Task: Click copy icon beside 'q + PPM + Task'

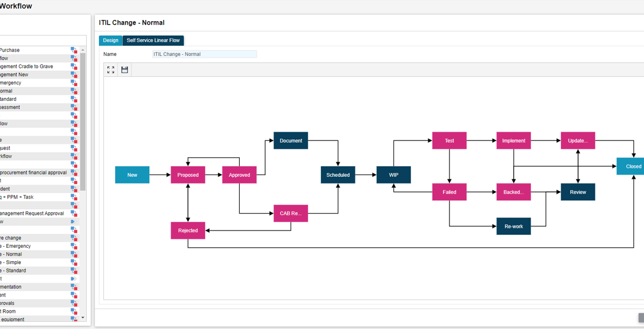Action: [74, 197]
